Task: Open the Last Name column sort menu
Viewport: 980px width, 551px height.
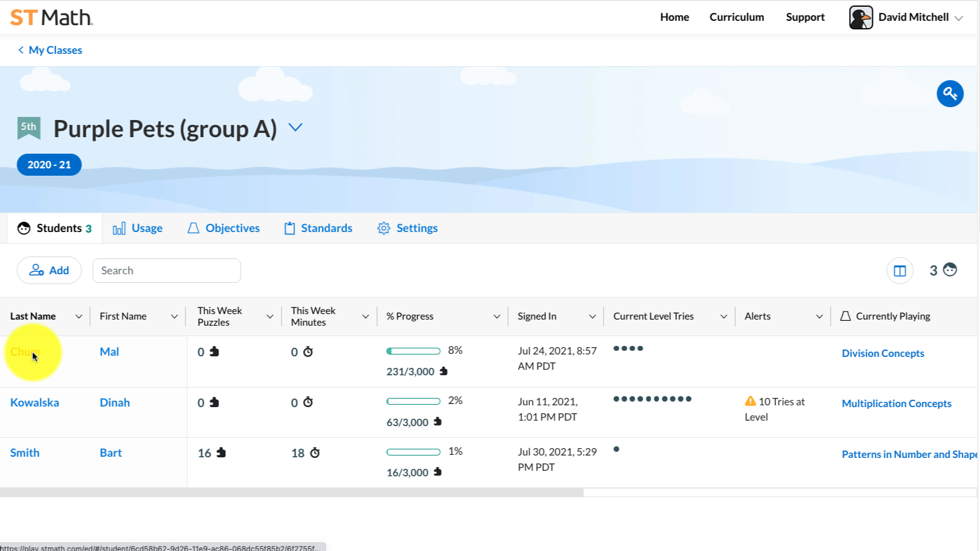Action: (x=78, y=317)
